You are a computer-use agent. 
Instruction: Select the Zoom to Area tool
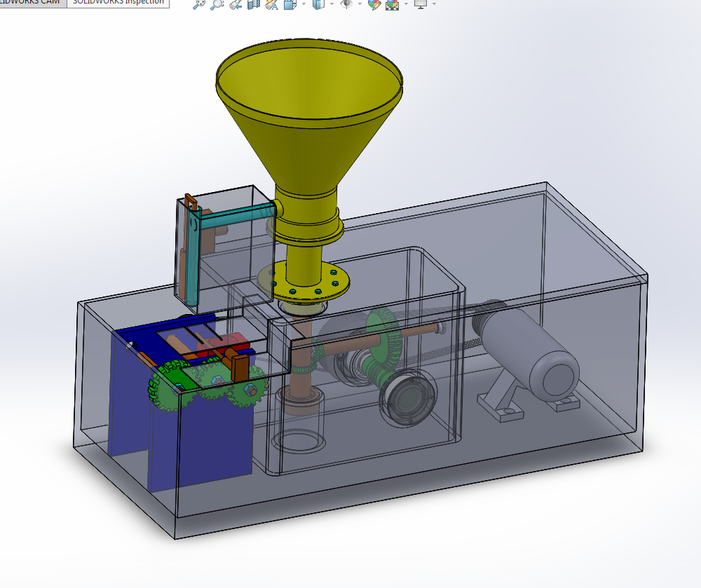[x=217, y=4]
